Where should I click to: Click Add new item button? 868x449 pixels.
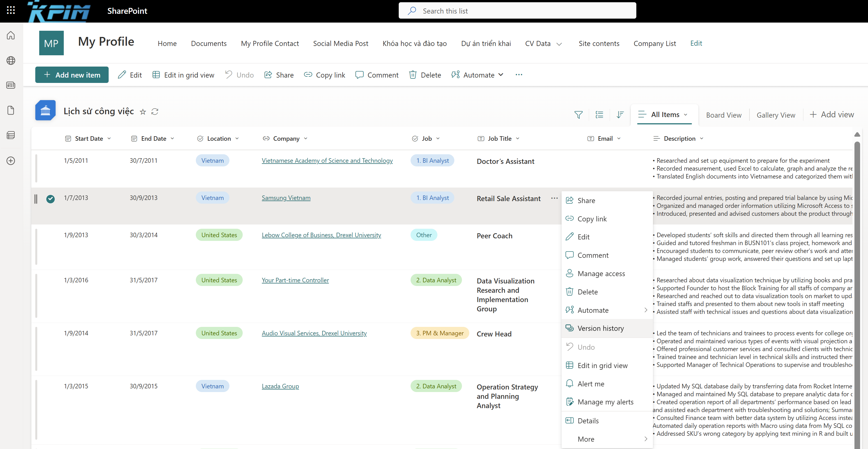[72, 75]
